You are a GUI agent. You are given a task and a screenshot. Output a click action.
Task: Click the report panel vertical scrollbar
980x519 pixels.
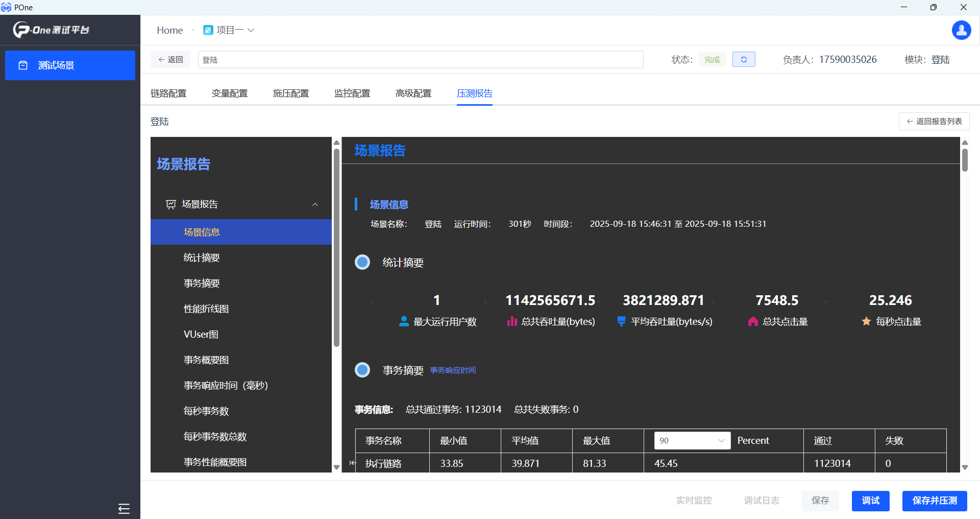coord(965,160)
